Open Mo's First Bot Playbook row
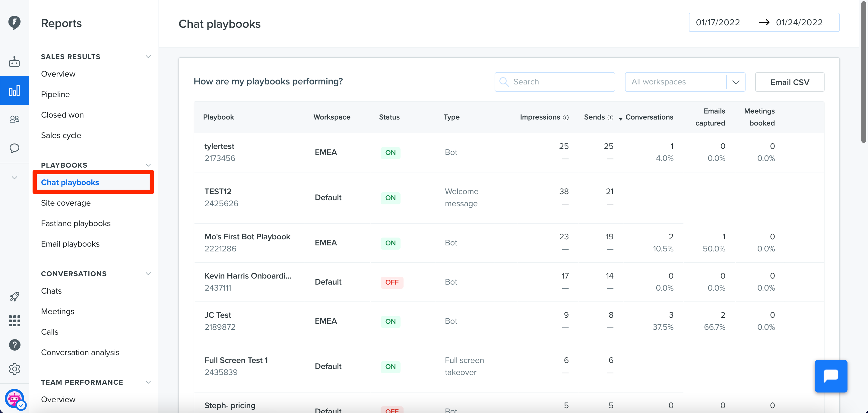The width and height of the screenshot is (868, 413). pyautogui.click(x=509, y=243)
